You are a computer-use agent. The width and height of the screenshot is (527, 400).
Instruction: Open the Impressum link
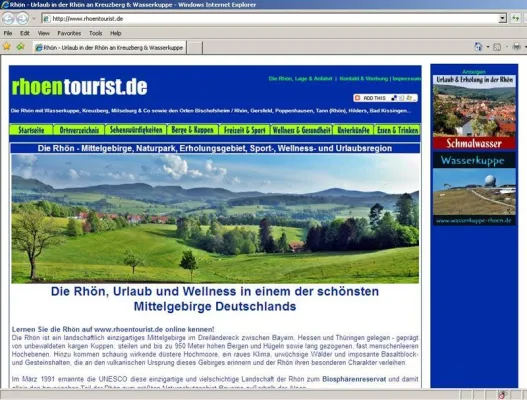[x=407, y=79]
